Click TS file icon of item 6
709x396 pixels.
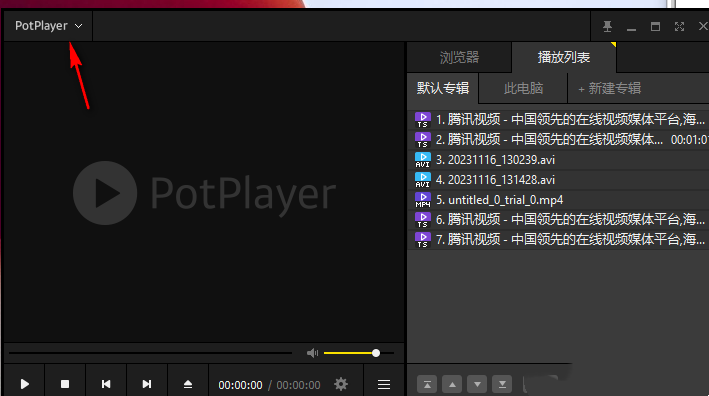pos(423,220)
